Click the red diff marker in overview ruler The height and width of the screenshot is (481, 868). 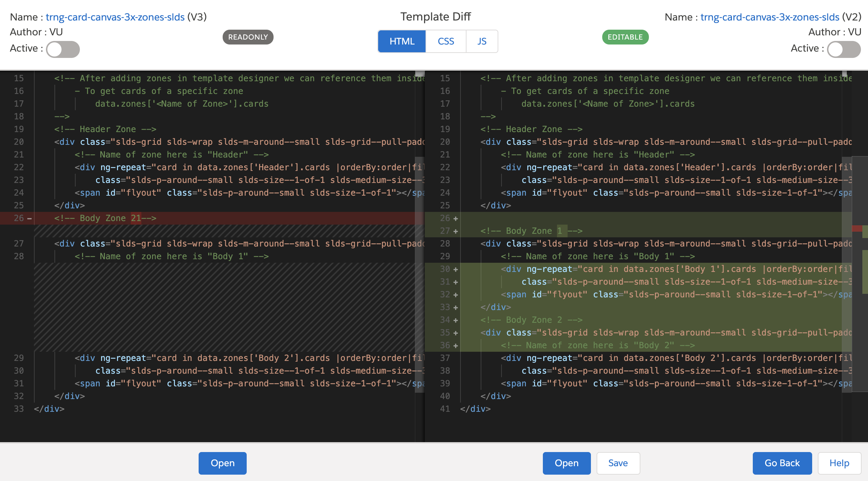click(857, 228)
